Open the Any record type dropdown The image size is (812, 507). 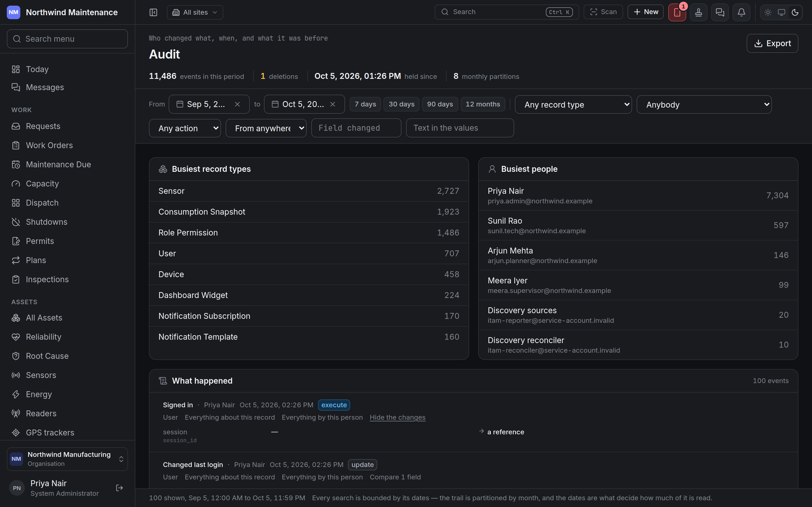(x=573, y=104)
